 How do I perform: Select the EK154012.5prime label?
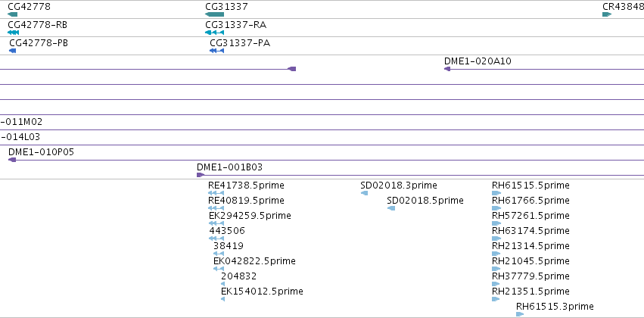click(262, 291)
